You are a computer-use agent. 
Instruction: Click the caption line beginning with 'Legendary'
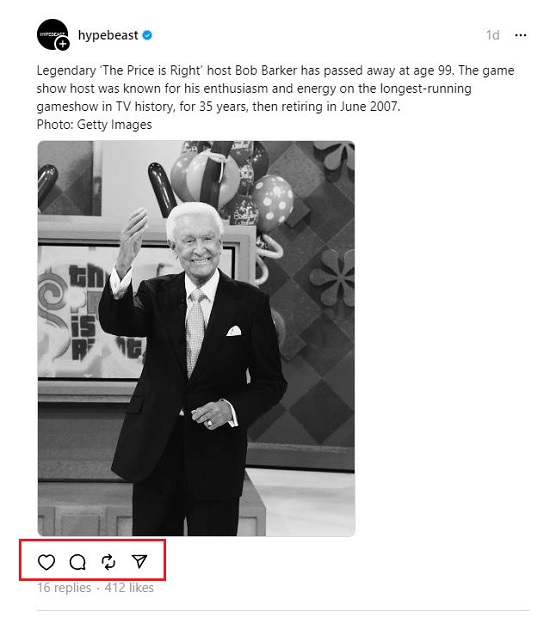pos(275,71)
